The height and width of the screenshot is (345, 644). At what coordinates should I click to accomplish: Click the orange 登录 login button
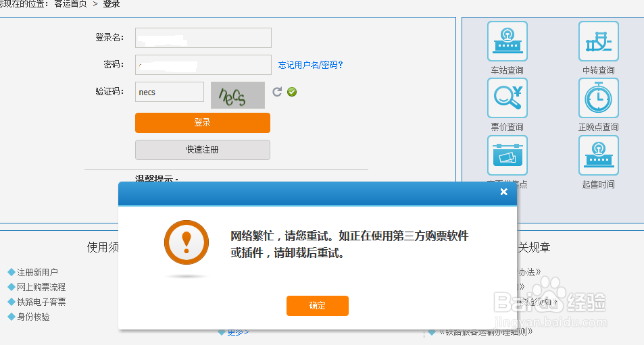point(203,123)
